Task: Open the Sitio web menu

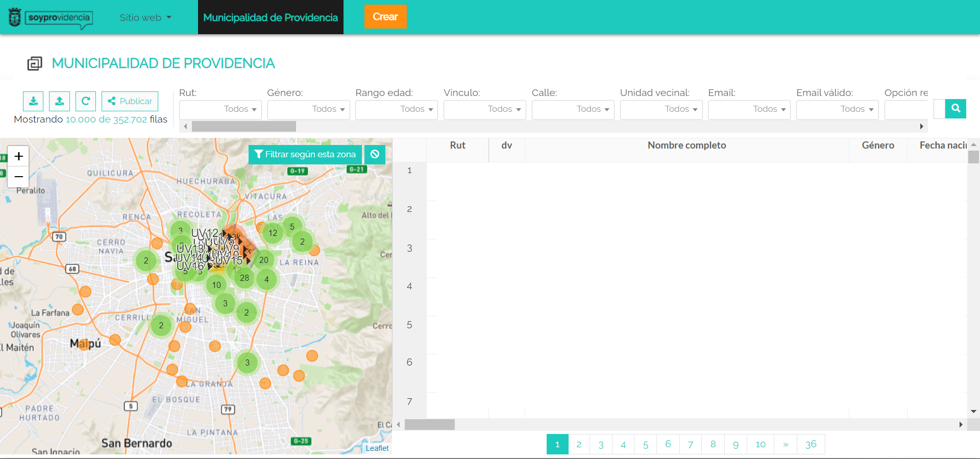Action: tap(145, 17)
